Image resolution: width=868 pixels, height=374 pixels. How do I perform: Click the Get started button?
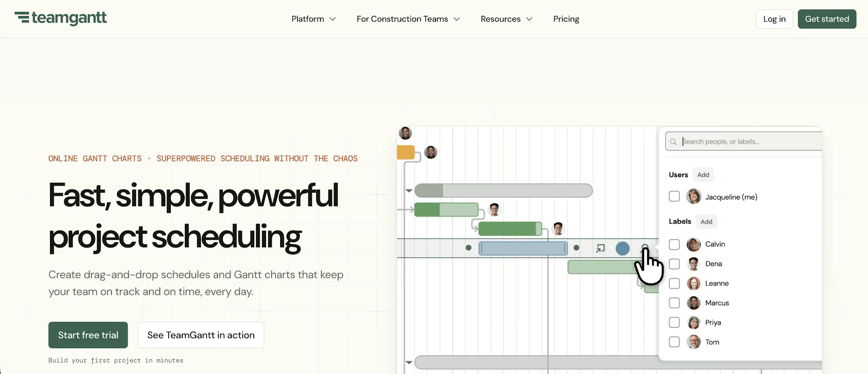[x=827, y=19]
